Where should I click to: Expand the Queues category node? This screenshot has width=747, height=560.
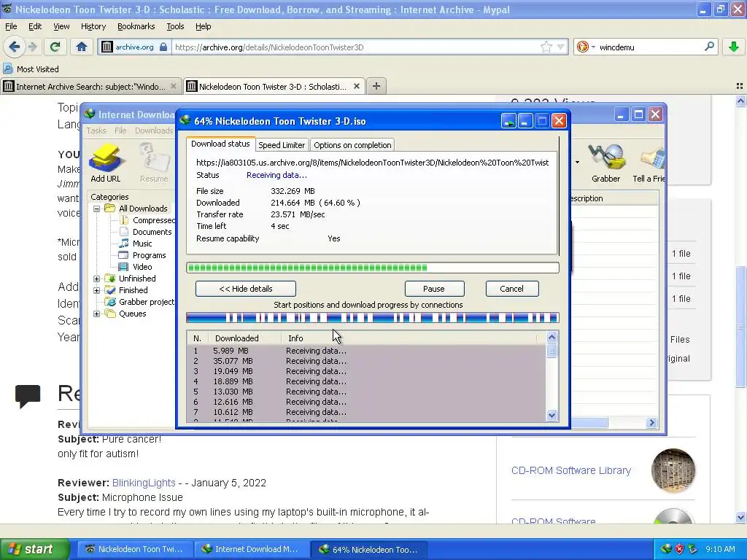click(x=97, y=314)
